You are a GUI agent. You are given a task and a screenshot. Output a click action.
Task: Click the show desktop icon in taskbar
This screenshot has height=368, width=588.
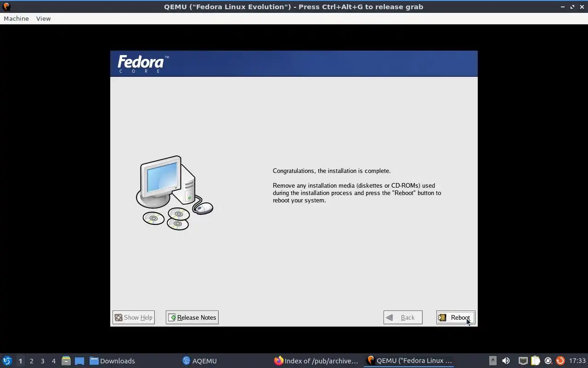coord(79,361)
